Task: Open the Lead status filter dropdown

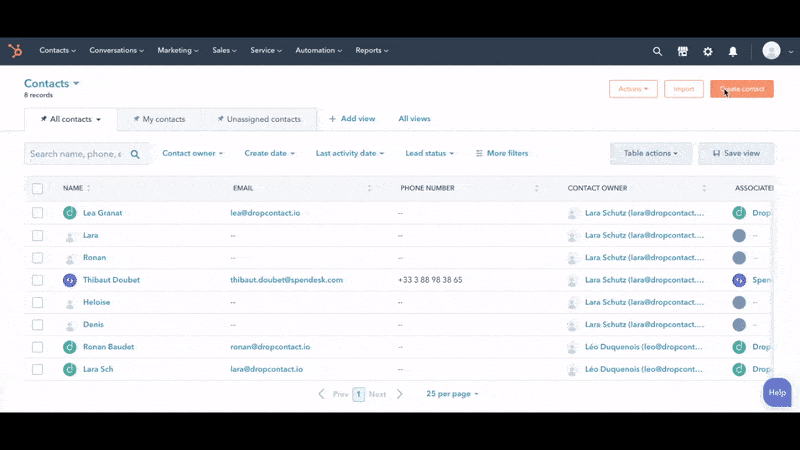Action: (429, 153)
